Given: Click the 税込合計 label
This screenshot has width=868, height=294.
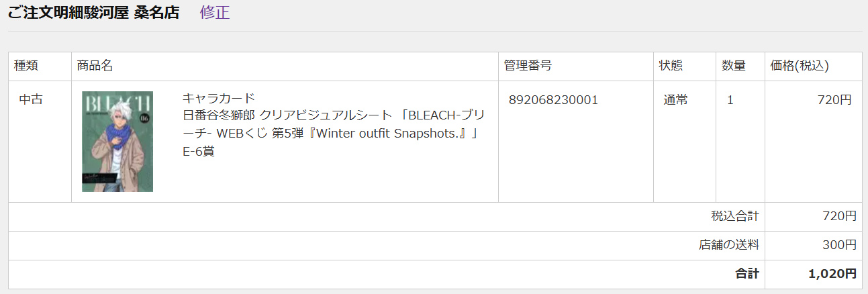Looking at the screenshot, I should [735, 216].
